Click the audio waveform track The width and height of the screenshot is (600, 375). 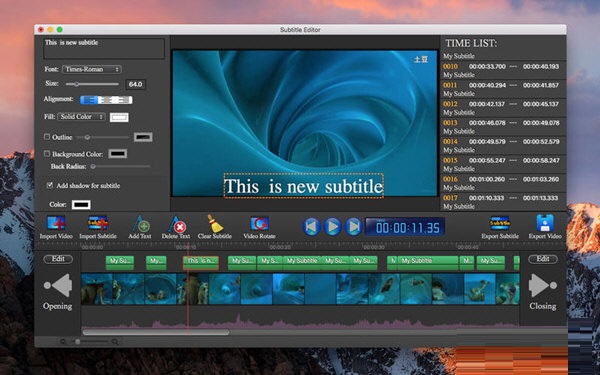[300, 321]
